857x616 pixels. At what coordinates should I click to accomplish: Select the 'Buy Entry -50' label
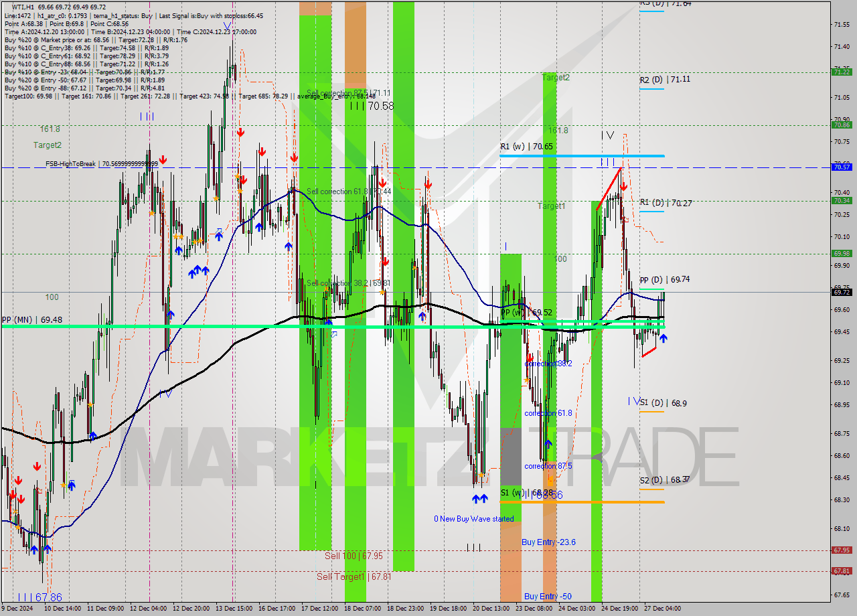pyautogui.click(x=548, y=597)
